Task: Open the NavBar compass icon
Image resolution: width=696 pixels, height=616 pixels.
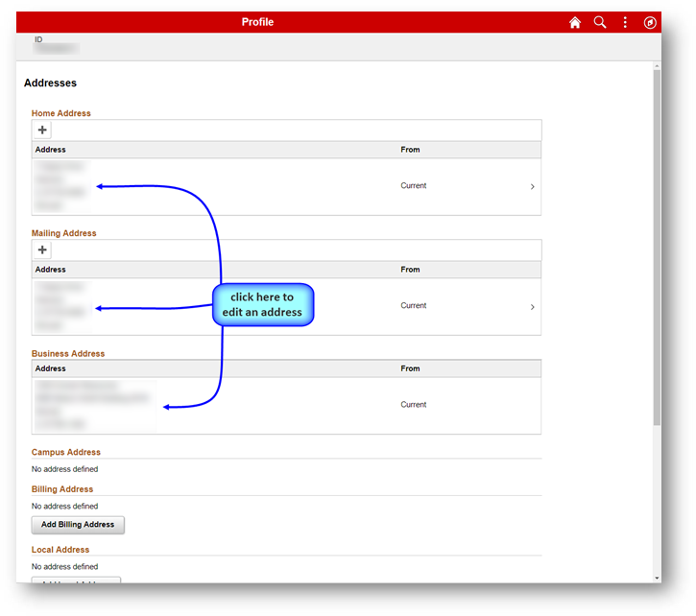Action: tap(650, 23)
